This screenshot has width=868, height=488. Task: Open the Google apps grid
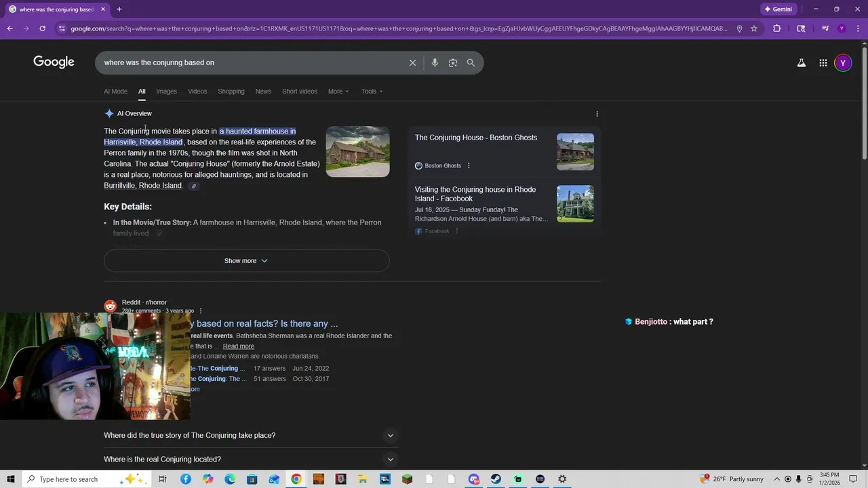[823, 63]
